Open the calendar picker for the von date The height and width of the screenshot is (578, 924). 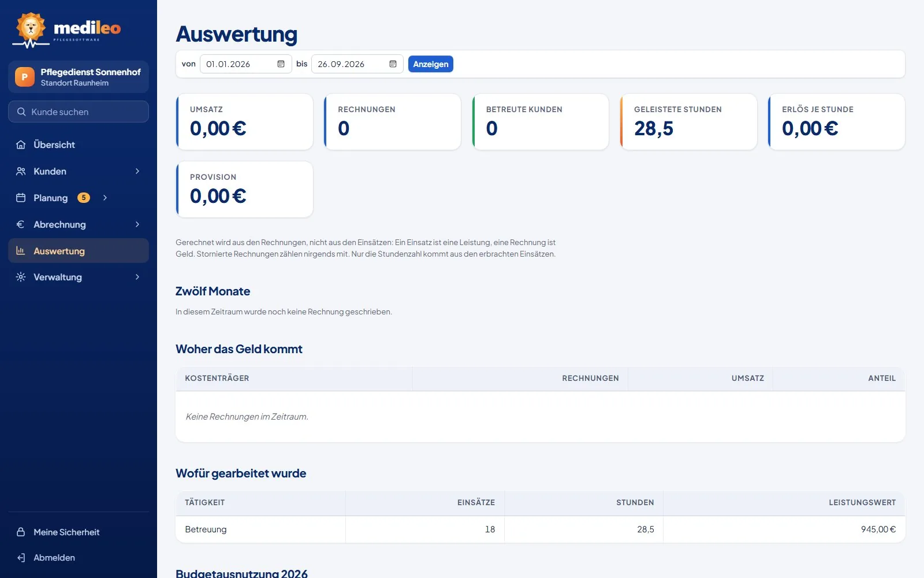click(x=281, y=64)
